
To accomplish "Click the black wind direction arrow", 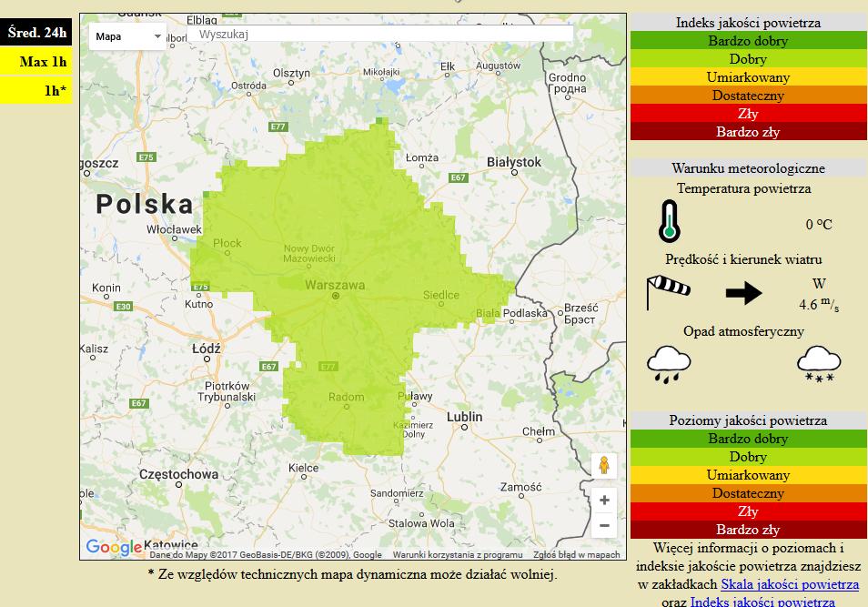I will click(743, 293).
